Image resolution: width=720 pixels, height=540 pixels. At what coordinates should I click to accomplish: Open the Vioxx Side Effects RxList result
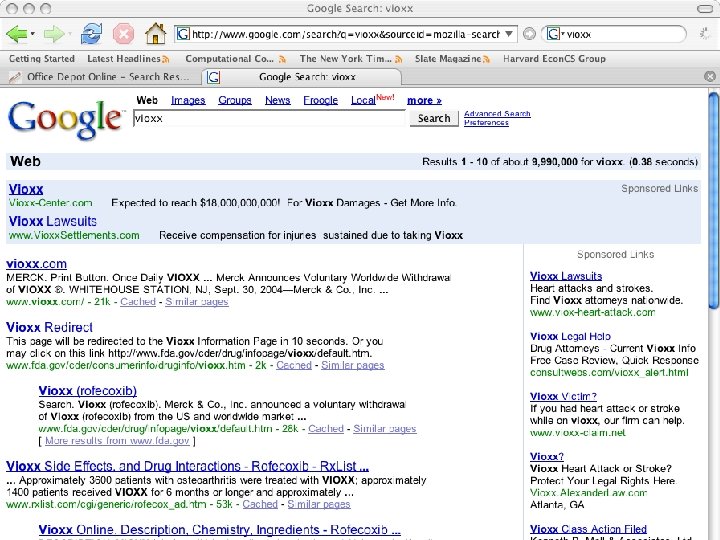click(x=187, y=466)
